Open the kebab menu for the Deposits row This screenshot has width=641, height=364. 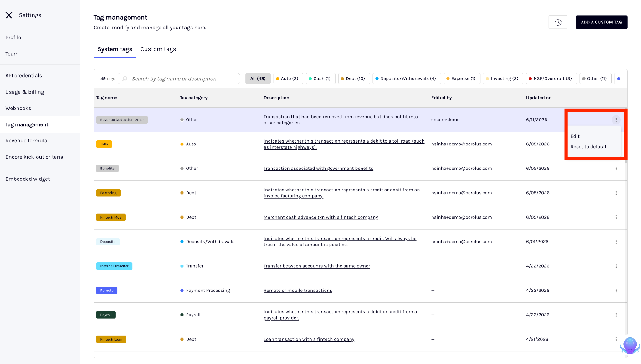[616, 242]
